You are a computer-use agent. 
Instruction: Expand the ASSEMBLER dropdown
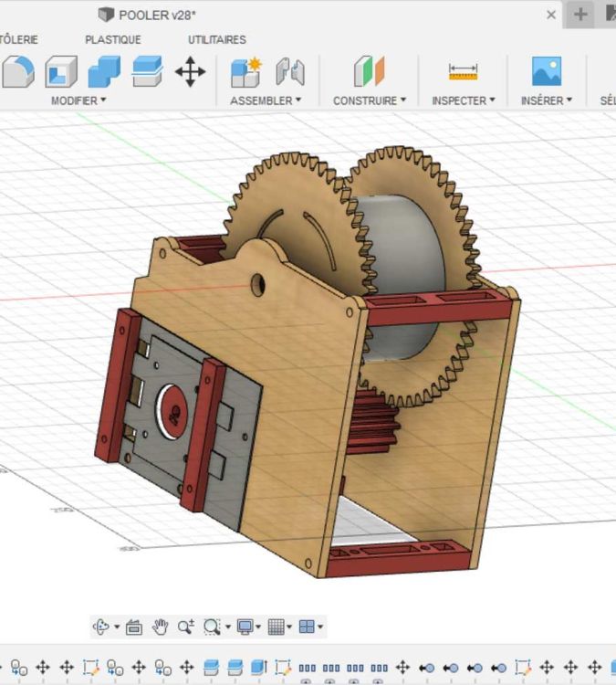click(x=265, y=100)
